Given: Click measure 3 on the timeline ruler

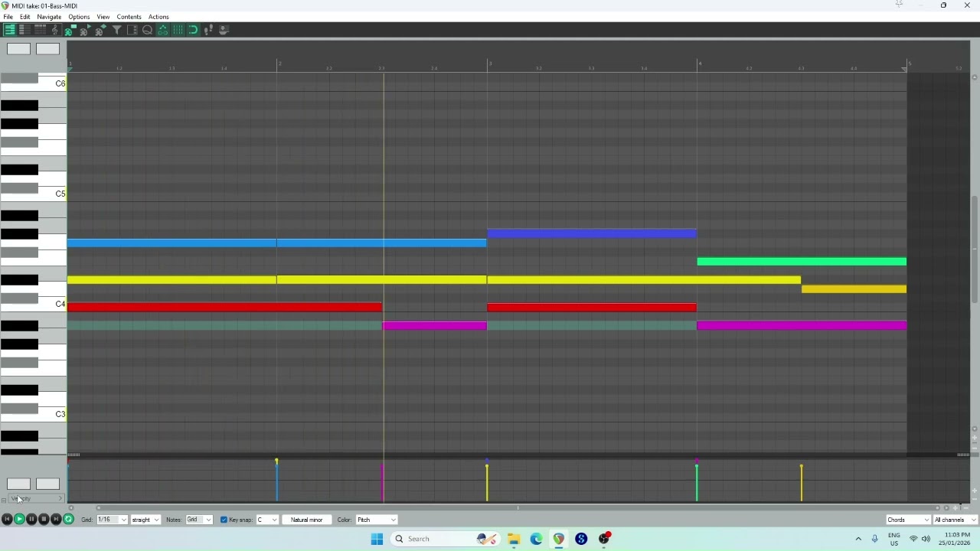Looking at the screenshot, I should 488,64.
